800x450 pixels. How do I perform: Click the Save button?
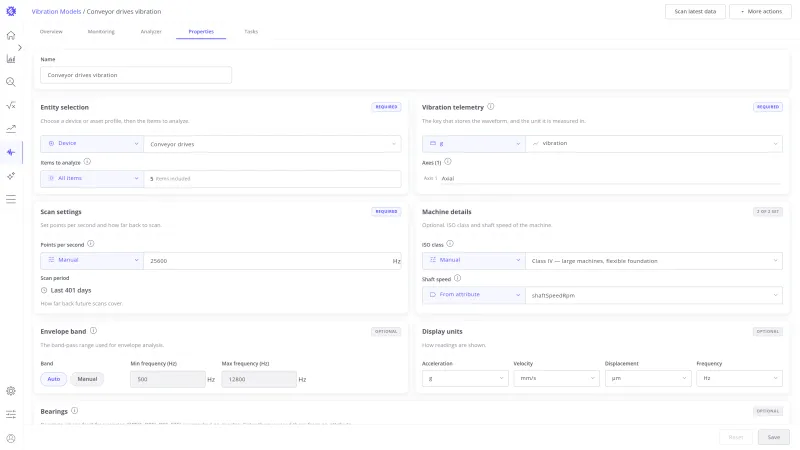773,437
